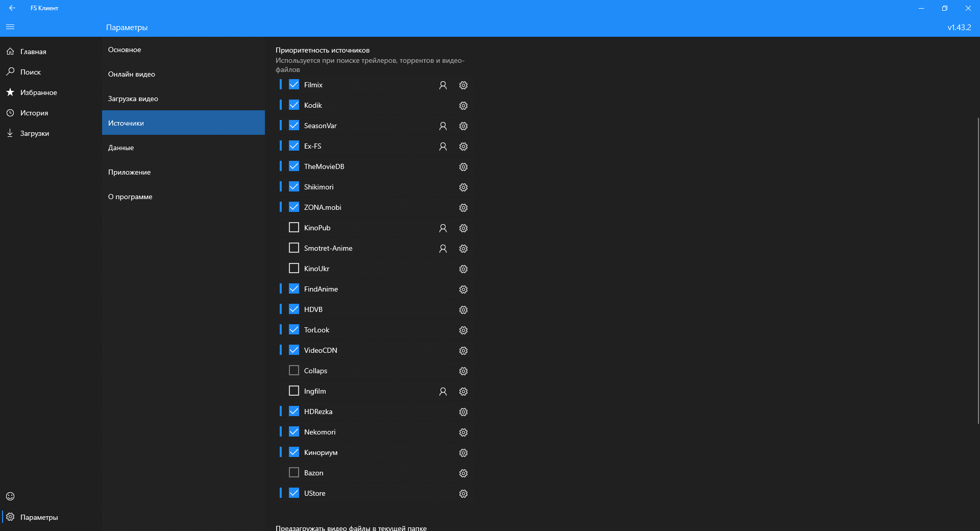Open VideoCDN settings gear
This screenshot has width=980, height=531.
(x=463, y=351)
